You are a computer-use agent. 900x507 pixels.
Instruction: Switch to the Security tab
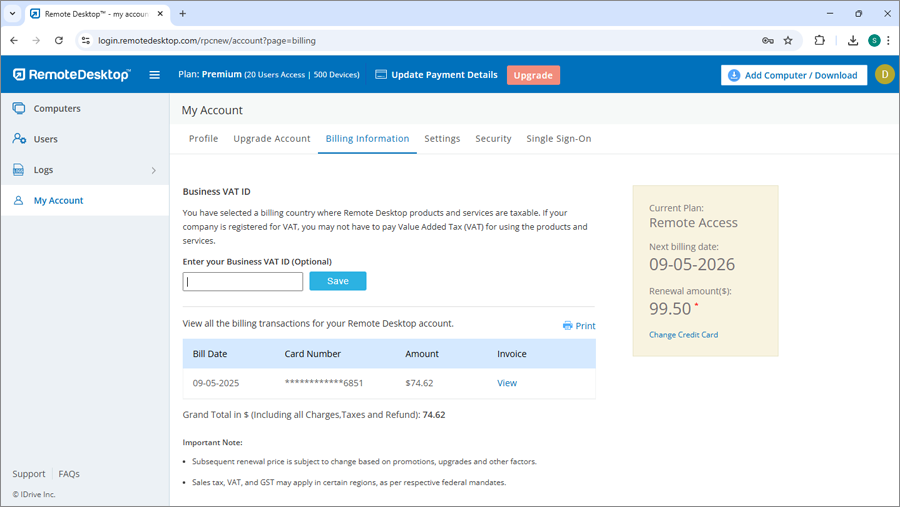[493, 139]
